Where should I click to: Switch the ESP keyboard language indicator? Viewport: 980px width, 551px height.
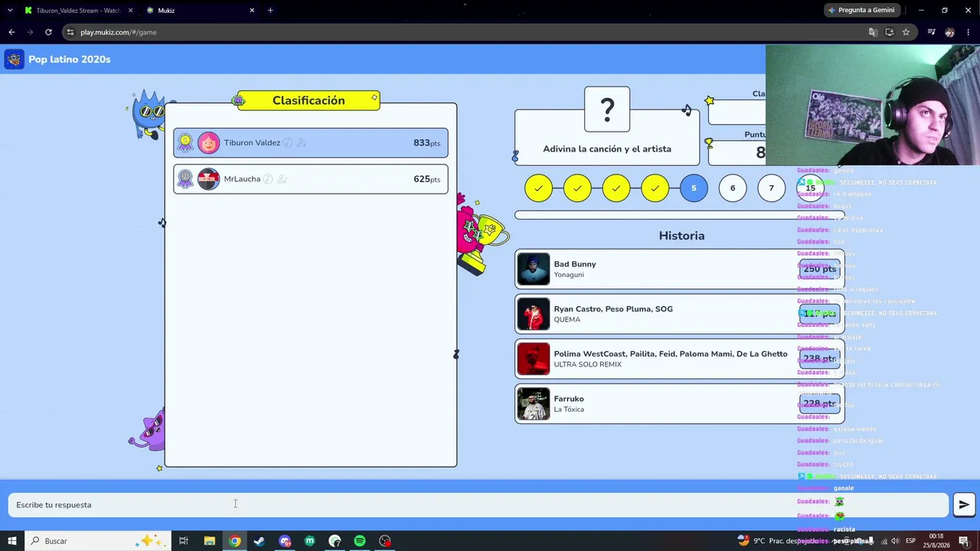[x=910, y=541]
